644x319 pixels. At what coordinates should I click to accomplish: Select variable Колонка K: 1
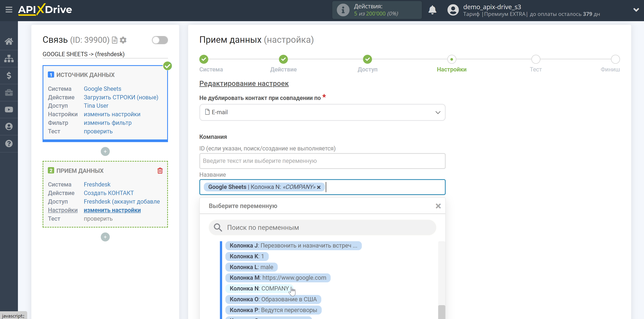tap(247, 256)
